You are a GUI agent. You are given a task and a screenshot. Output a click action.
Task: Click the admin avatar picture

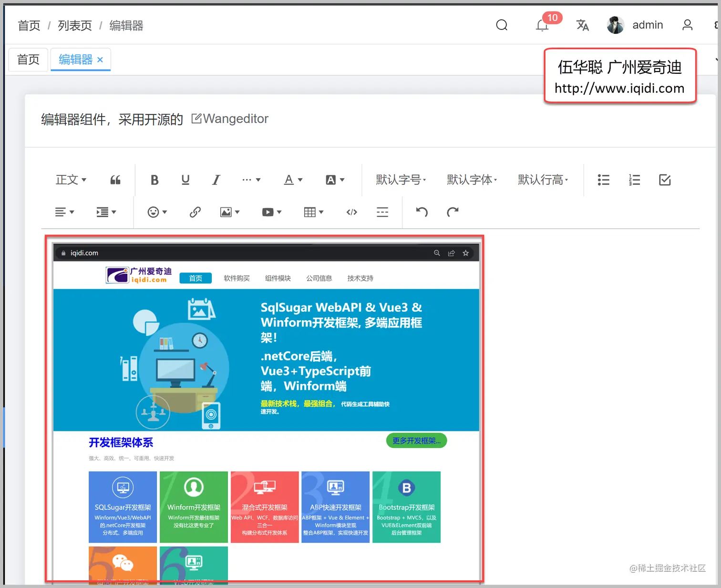(616, 25)
